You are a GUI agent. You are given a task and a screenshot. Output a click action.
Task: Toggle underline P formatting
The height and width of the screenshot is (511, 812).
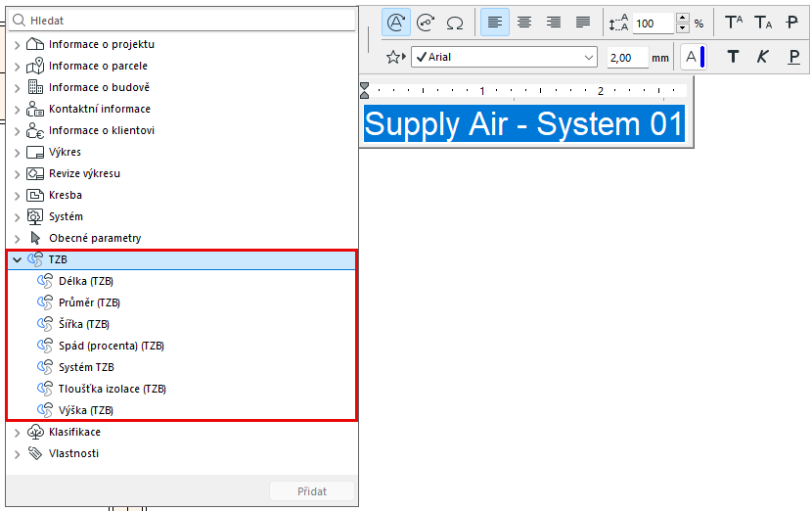tap(793, 57)
